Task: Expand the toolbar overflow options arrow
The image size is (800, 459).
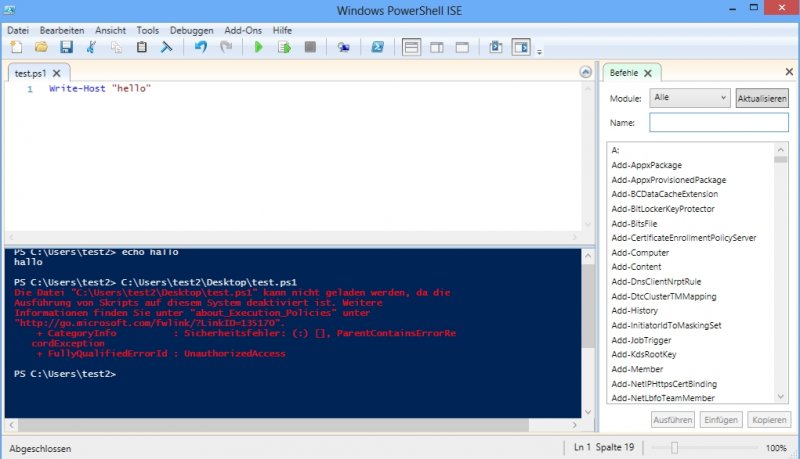Action: pos(540,51)
